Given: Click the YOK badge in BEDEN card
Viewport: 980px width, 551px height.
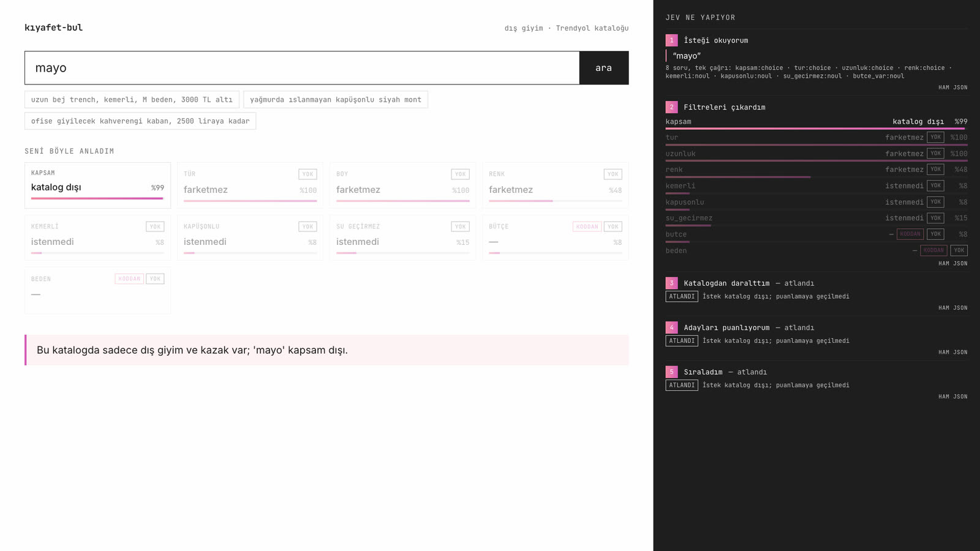Looking at the screenshot, I should (155, 279).
